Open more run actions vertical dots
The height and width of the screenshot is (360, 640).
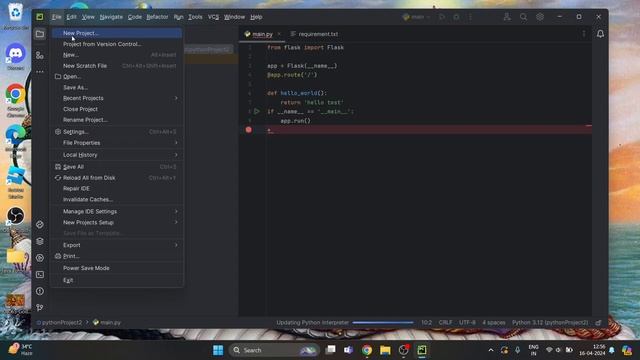pyautogui.click(x=470, y=17)
